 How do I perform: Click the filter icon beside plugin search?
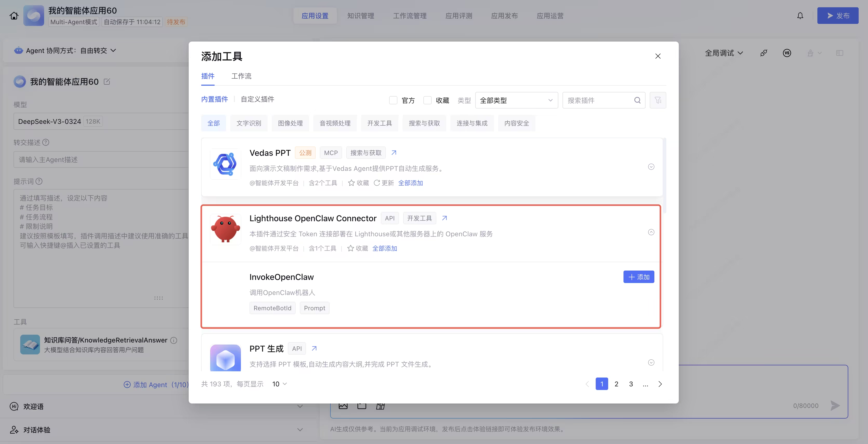click(x=657, y=100)
